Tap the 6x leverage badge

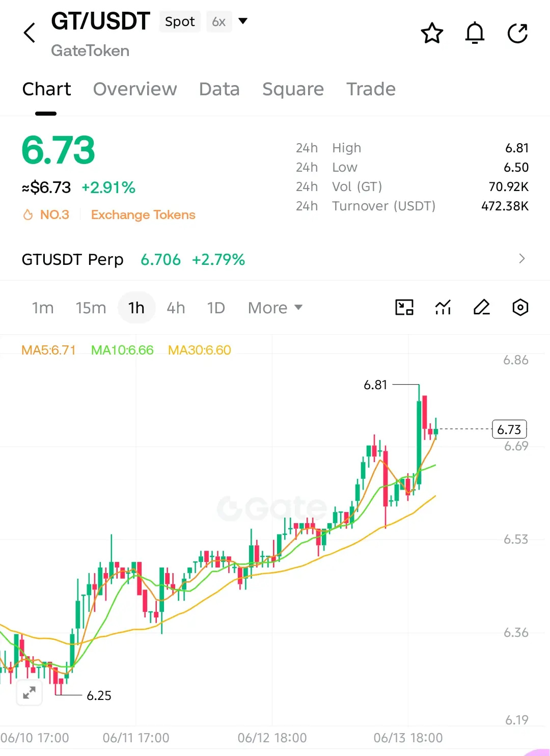click(219, 21)
